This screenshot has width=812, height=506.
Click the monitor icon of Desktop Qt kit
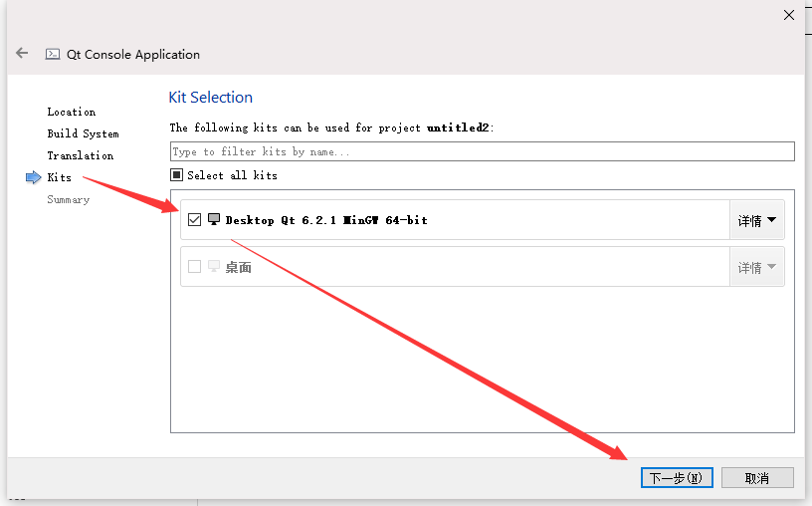pyautogui.click(x=214, y=219)
